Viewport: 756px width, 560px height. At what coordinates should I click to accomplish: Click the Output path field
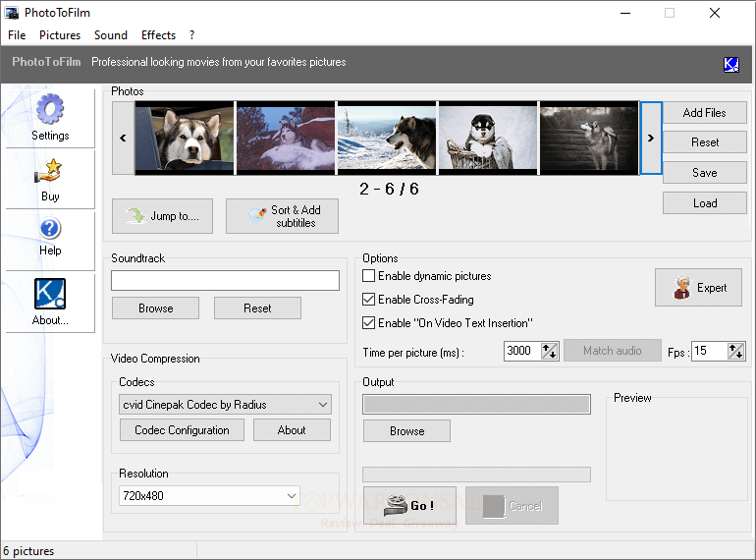tap(476, 404)
